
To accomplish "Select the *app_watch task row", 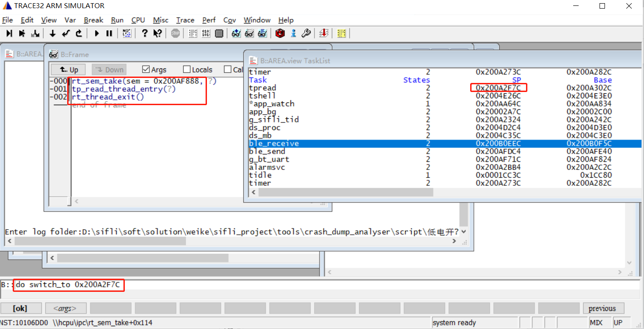I will (x=445, y=104).
